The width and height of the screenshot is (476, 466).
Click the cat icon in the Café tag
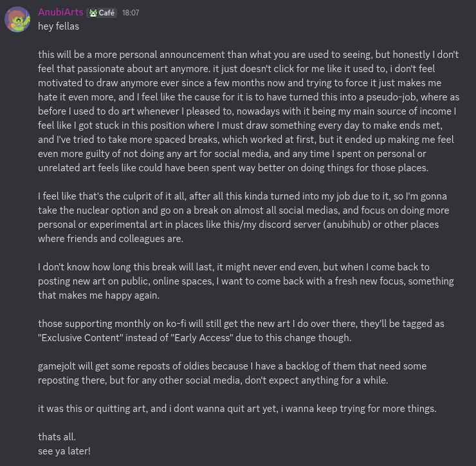tap(93, 13)
